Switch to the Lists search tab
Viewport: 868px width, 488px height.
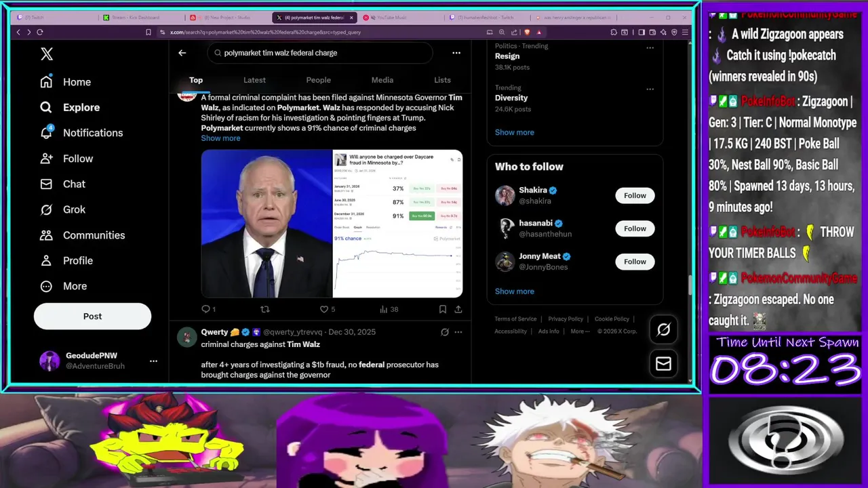tap(442, 80)
